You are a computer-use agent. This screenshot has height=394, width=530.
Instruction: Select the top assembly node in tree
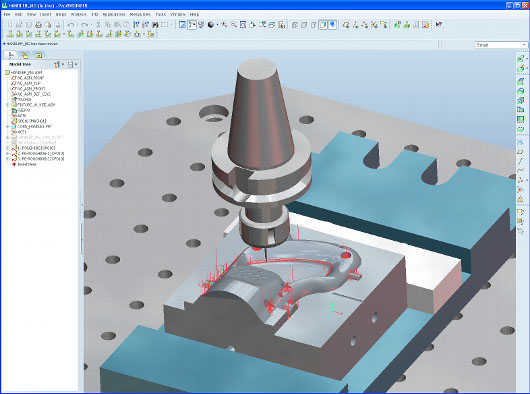point(26,72)
